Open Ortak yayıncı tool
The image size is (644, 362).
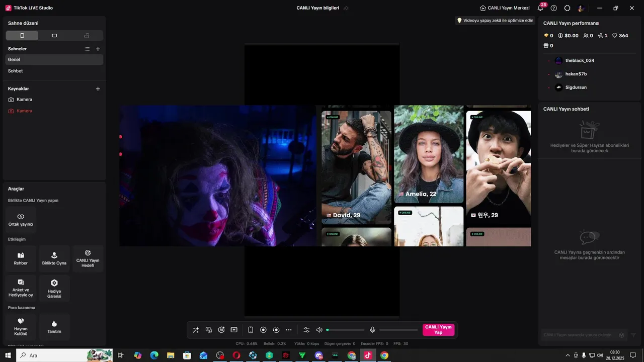click(21, 220)
